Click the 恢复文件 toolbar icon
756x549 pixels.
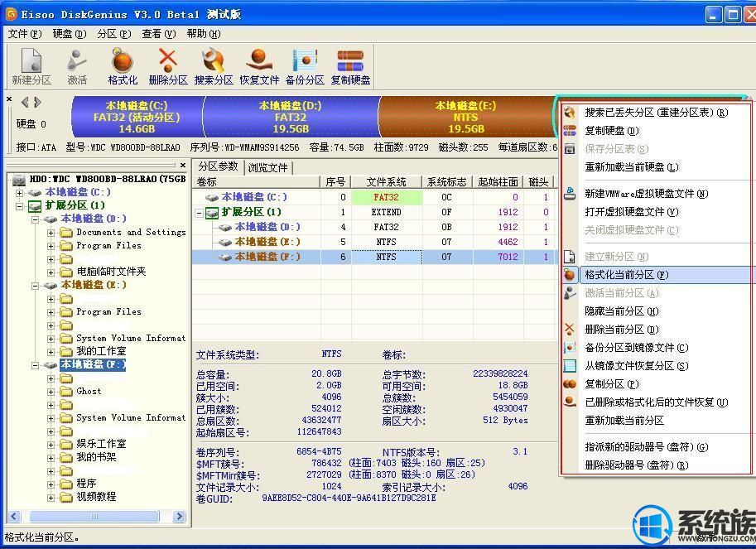tap(259, 66)
